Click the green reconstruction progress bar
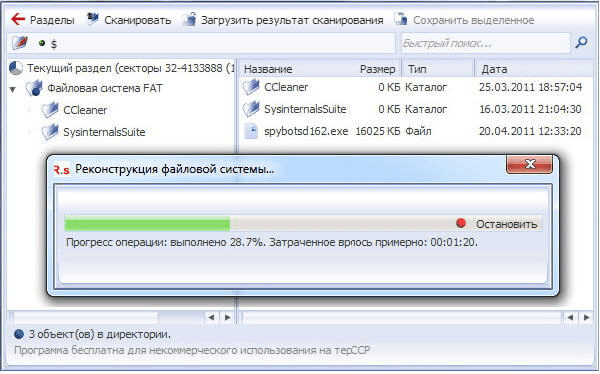The height and width of the screenshot is (374, 600). point(147,224)
